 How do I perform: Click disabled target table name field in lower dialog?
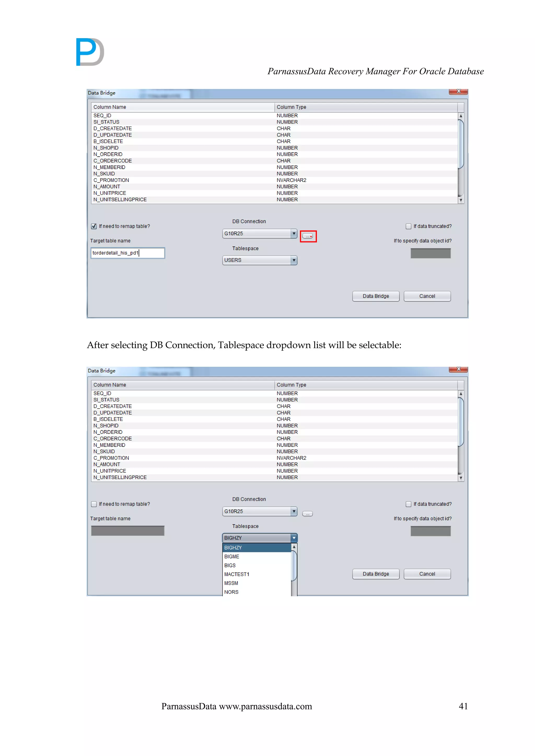tap(128, 531)
